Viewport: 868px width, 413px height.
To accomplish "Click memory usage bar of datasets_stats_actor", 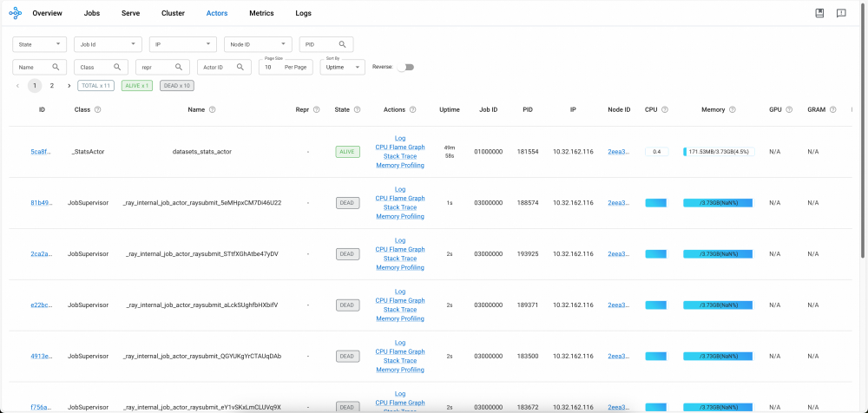I will 719,152.
